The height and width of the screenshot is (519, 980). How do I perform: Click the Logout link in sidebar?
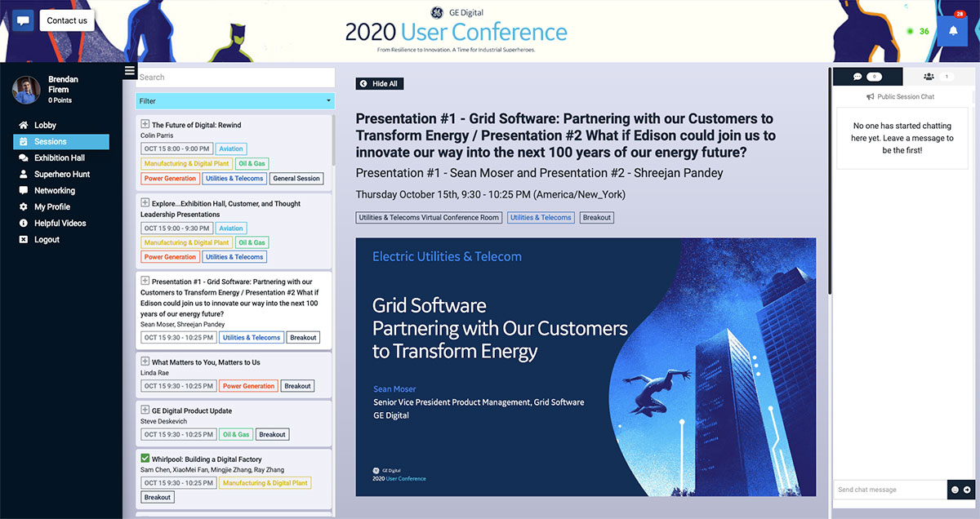click(x=47, y=239)
